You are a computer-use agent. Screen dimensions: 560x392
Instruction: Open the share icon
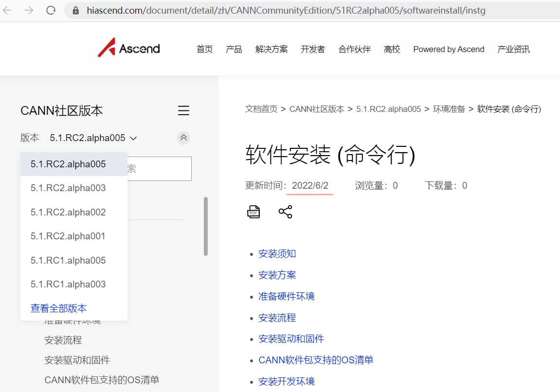286,212
